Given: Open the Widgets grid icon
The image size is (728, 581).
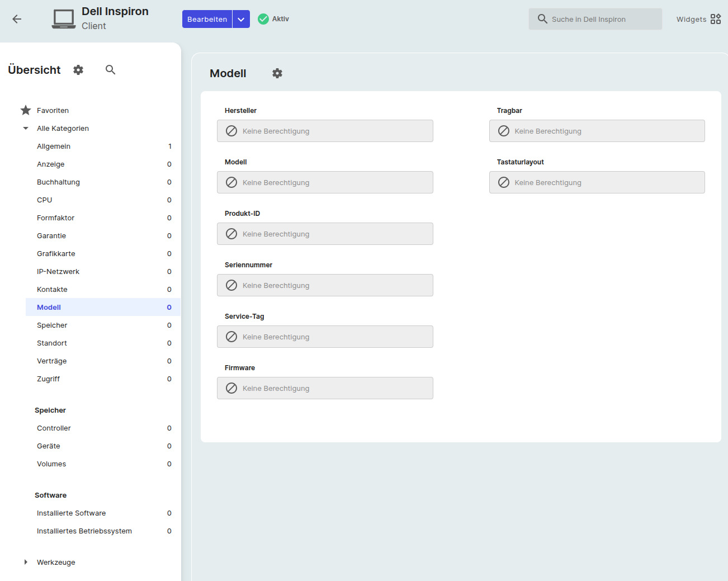Looking at the screenshot, I should click(715, 19).
